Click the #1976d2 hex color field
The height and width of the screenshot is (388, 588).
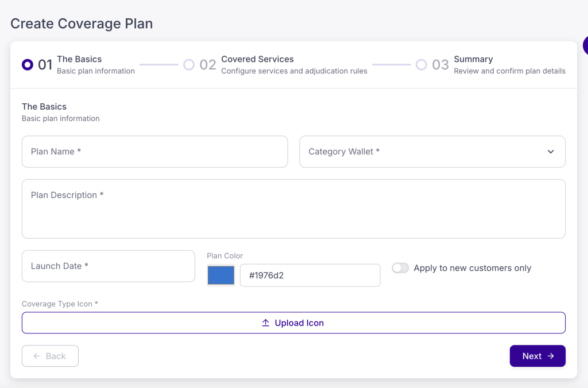click(x=310, y=276)
